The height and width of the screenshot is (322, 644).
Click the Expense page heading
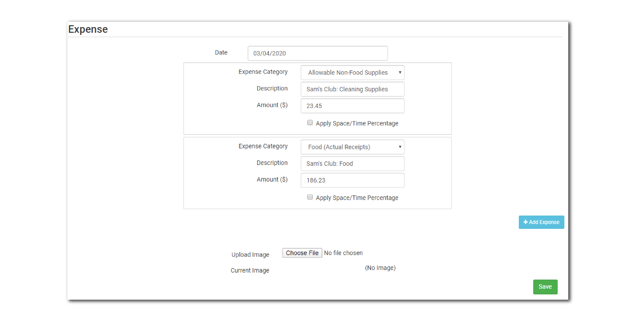pos(88,30)
